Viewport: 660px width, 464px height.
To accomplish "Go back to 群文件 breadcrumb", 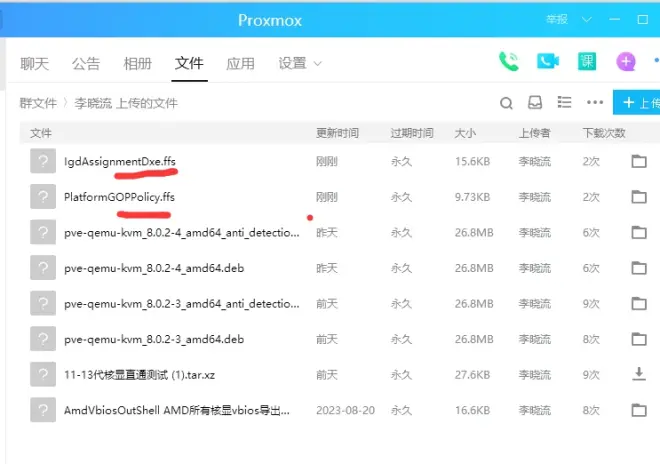I will click(x=38, y=103).
